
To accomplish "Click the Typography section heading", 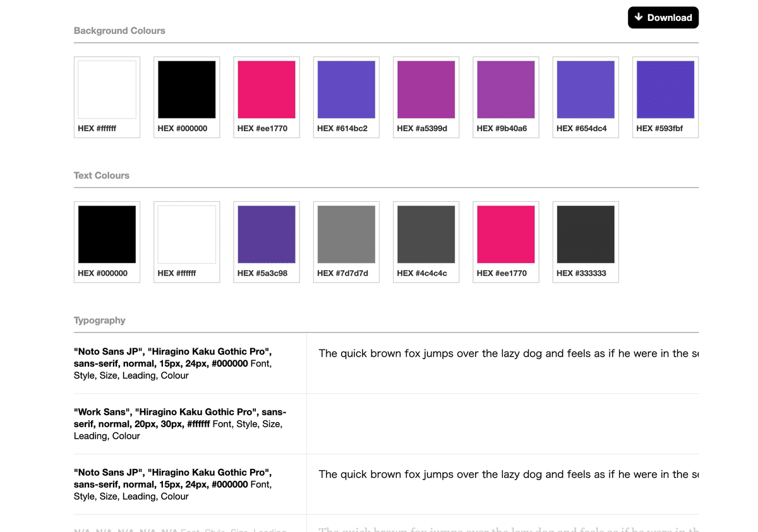I will pos(100,321).
